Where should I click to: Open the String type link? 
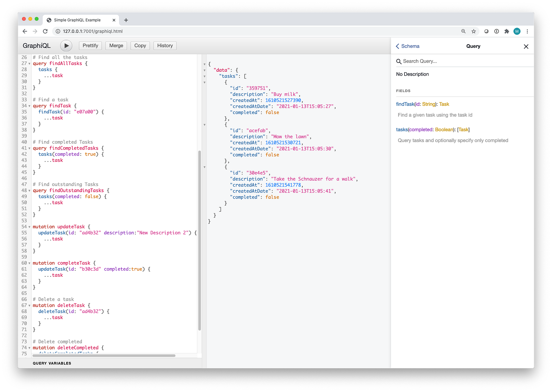pyautogui.click(x=429, y=104)
